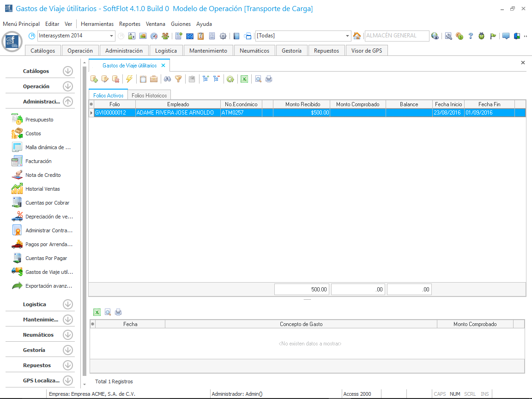Click the printer icon in the lower detail toolbar
The image size is (532, 399).
(x=118, y=312)
